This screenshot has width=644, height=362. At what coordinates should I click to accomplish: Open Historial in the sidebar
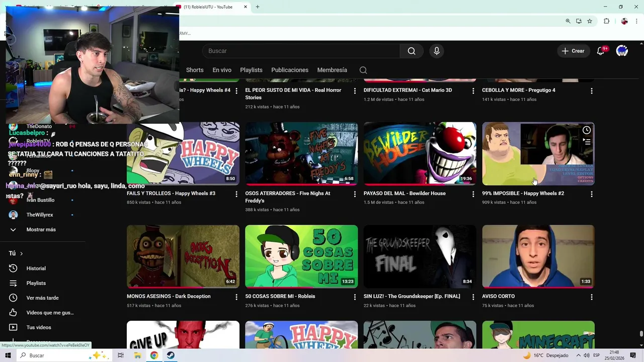(x=36, y=268)
